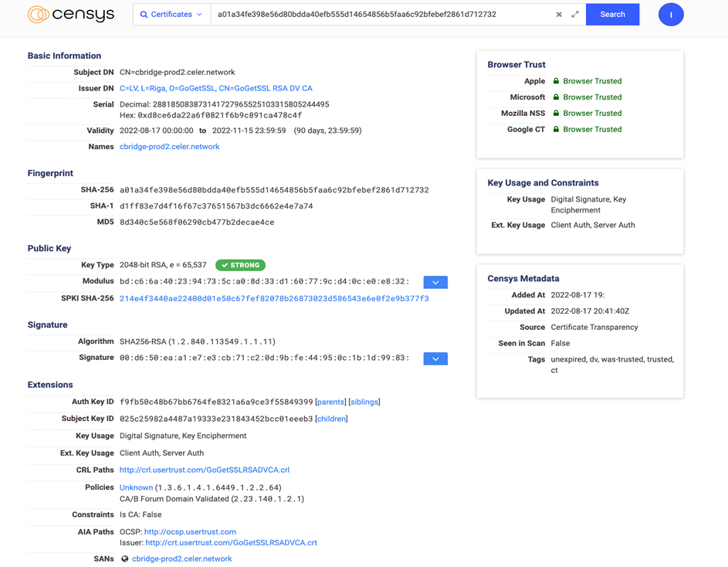Open the SANs cbridge-prod2.celer.network link
This screenshot has width=728, height=567.
(x=181, y=559)
